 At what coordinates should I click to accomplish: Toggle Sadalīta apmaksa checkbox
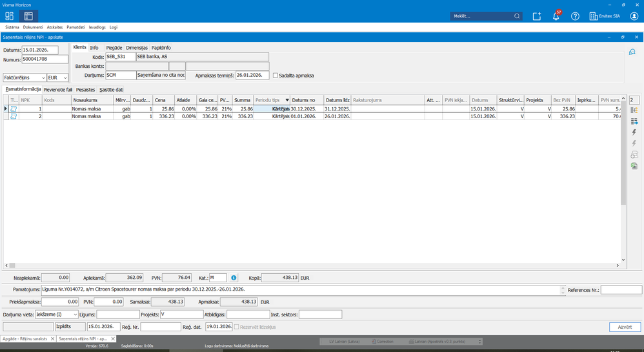(275, 76)
